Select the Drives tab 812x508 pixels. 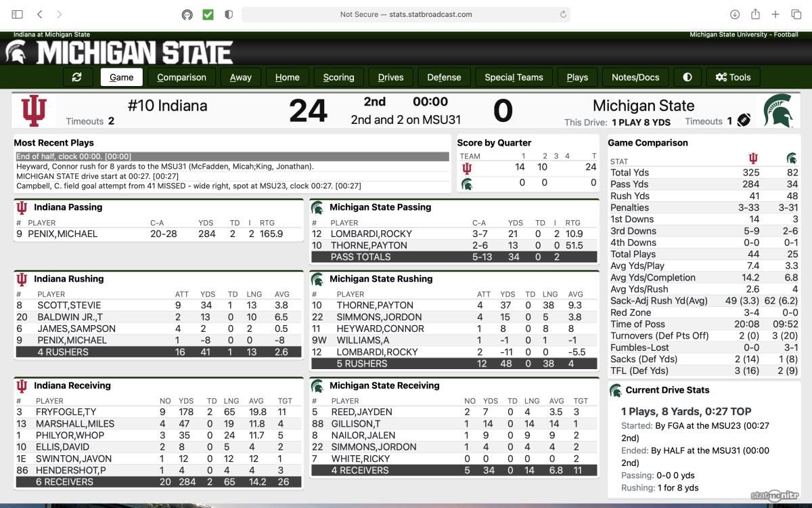tap(390, 77)
